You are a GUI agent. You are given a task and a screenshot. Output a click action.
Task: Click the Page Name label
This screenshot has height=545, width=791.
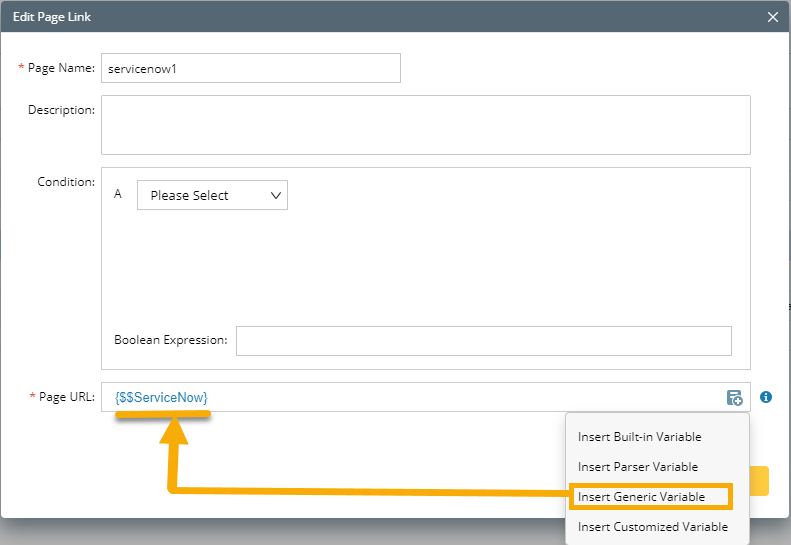[61, 68]
